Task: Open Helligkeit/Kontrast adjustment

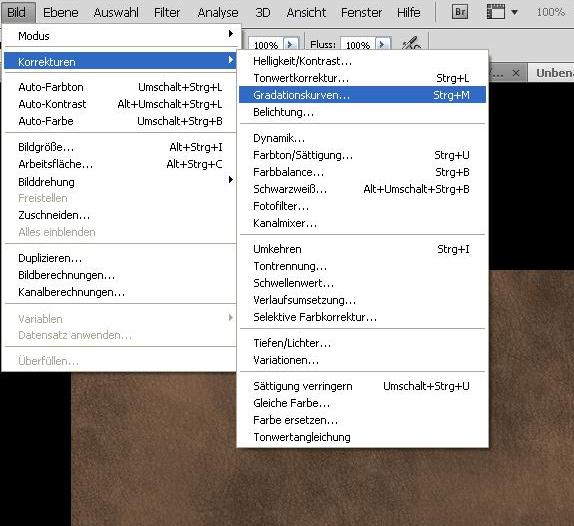Action: (362, 61)
